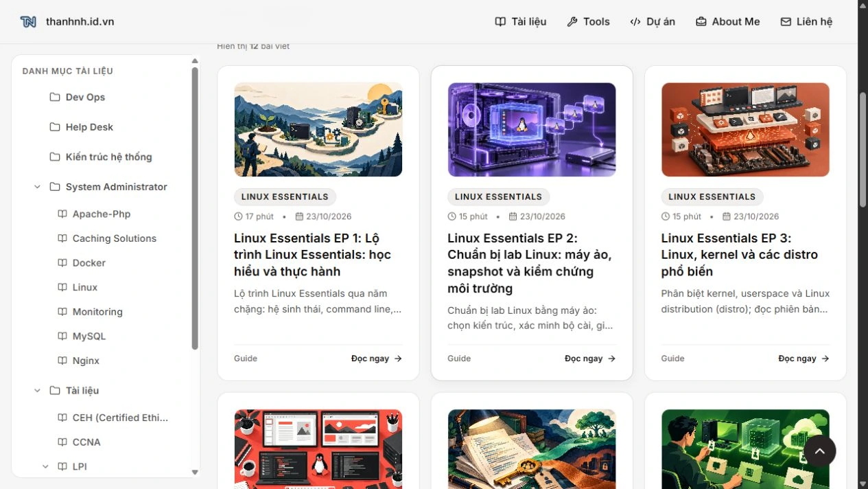
Task: Click the briefcase icon by About Me
Action: [x=701, y=22]
